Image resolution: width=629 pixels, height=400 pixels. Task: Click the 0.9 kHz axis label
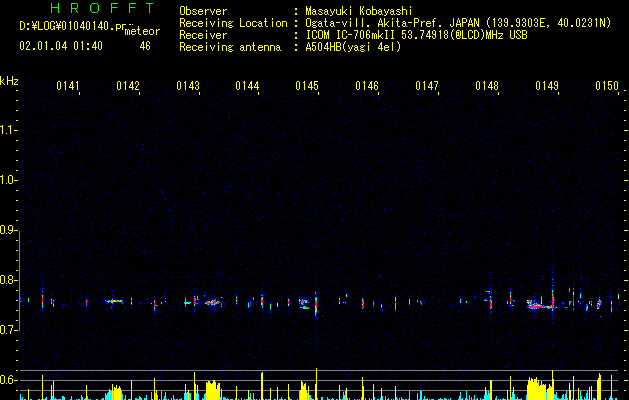pyautogui.click(x=8, y=230)
